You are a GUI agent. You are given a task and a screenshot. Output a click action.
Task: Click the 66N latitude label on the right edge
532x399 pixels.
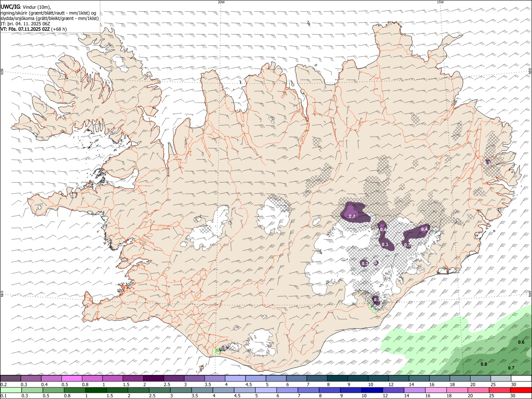[x=530, y=71]
